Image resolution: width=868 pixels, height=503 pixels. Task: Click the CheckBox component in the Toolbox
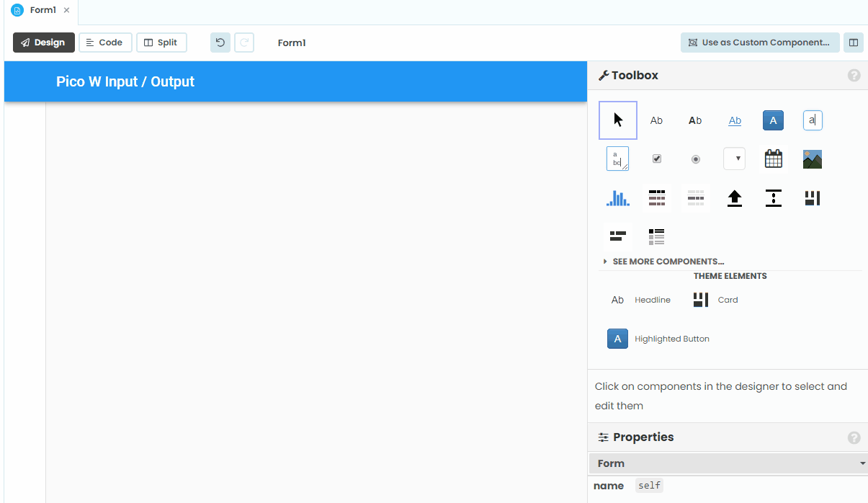coord(656,159)
